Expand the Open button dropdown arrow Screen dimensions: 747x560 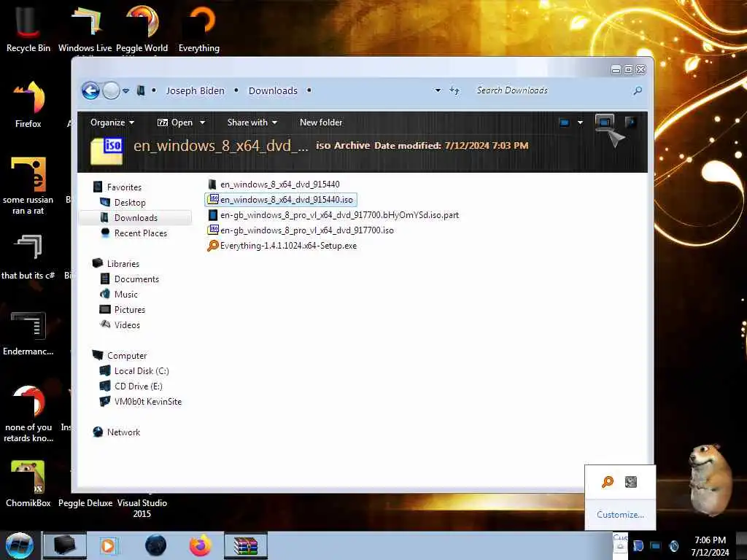coord(203,122)
